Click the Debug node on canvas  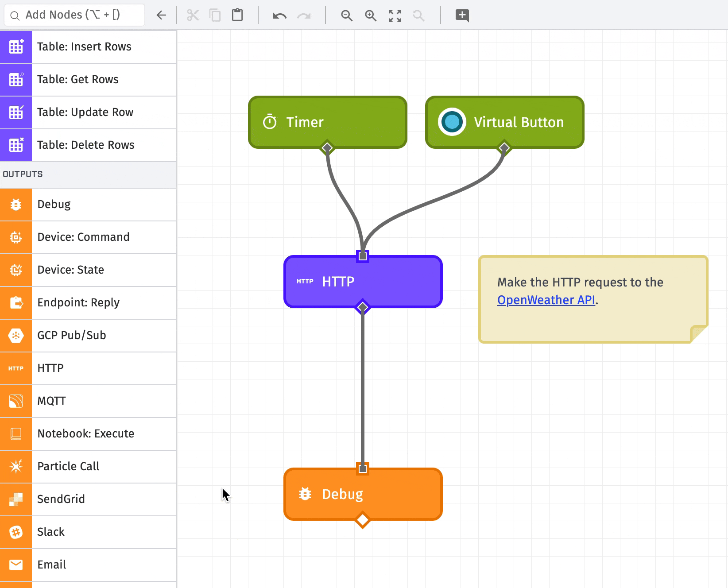(x=363, y=494)
